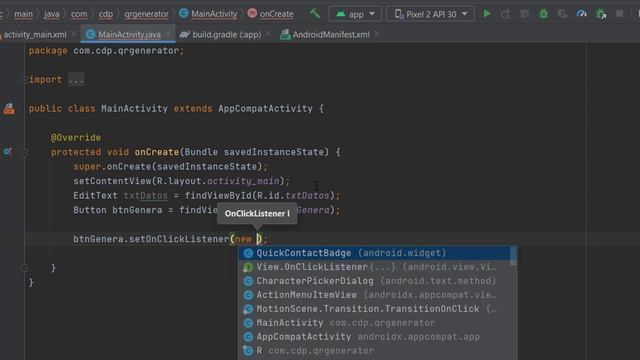Click the Make Project hammer icon
The image size is (640, 360).
314,13
